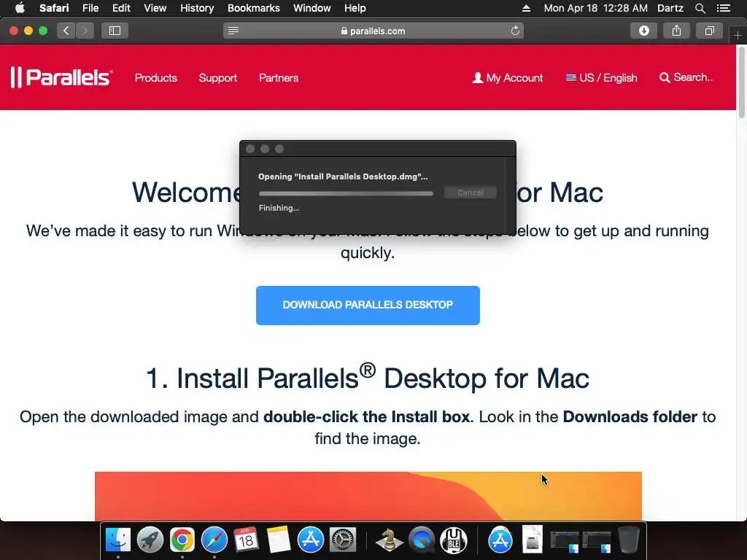Open the Bookmarks menu
747x560 pixels.
(x=253, y=8)
